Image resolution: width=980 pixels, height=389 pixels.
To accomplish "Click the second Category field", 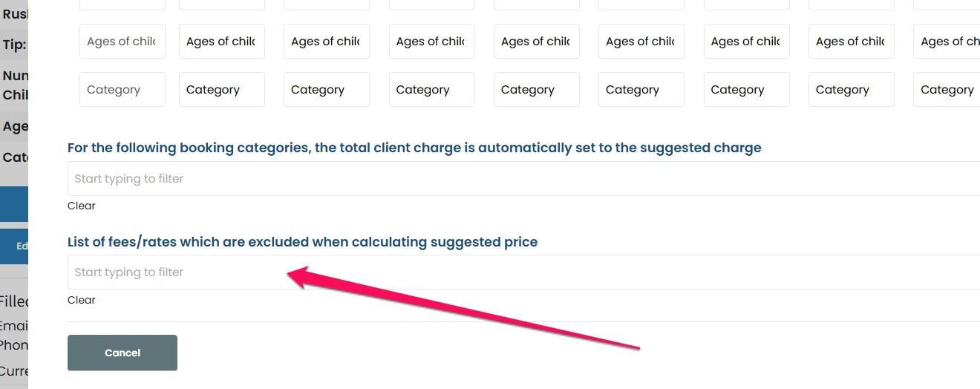I will [221, 90].
